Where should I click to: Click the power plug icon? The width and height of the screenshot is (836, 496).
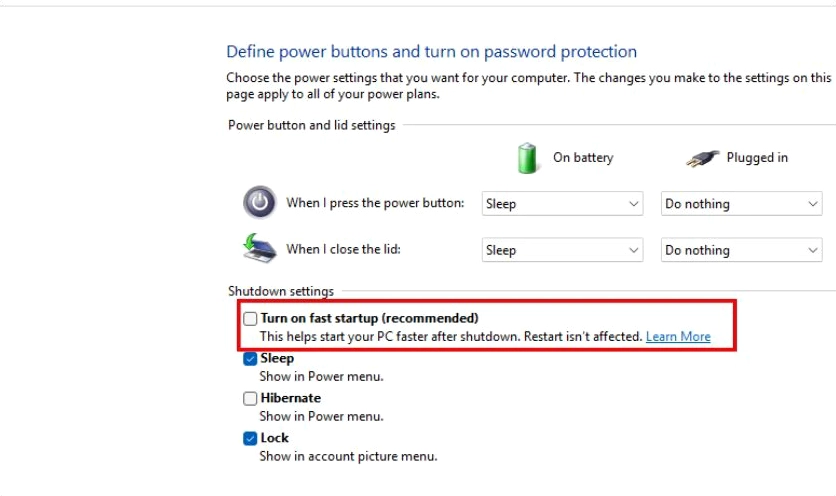click(x=704, y=158)
